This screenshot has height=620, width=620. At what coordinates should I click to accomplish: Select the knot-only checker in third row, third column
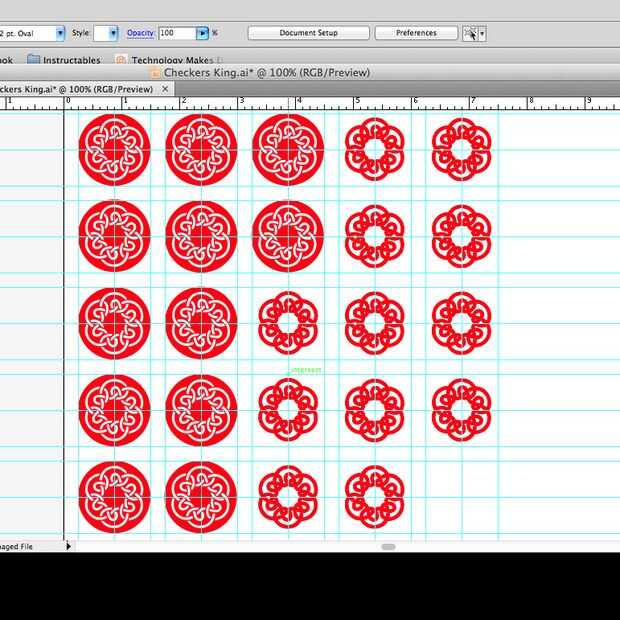click(x=288, y=323)
